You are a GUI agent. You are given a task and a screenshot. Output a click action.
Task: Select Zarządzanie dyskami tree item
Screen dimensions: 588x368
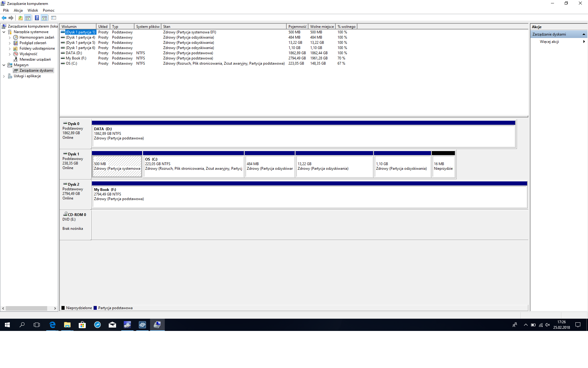33,70
